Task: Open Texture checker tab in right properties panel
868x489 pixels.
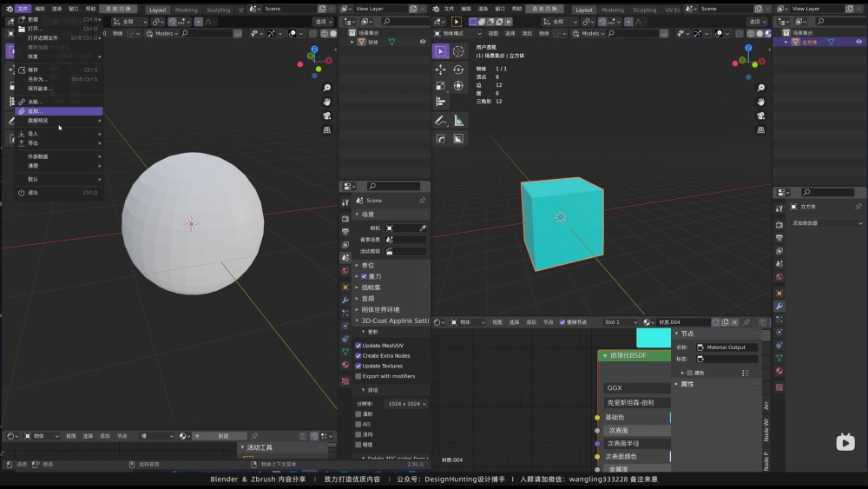Action: point(779,387)
